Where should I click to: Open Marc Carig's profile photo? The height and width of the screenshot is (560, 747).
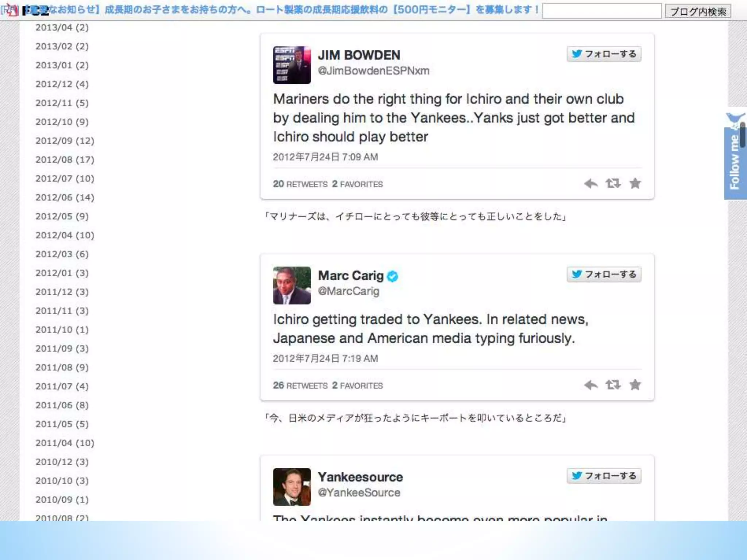coord(292,285)
